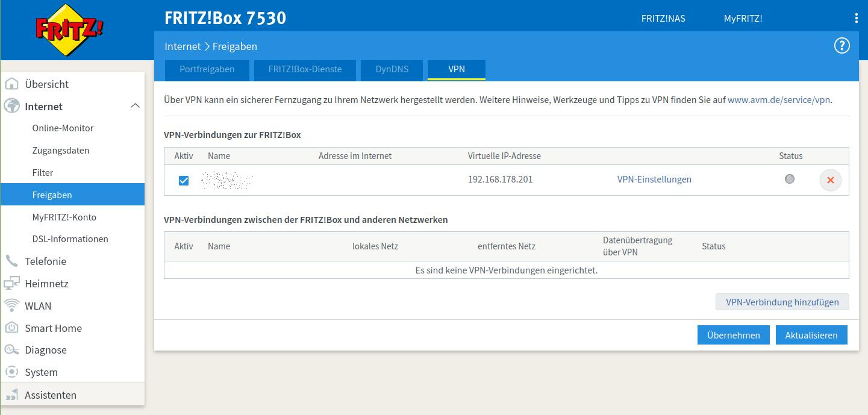Viewport: 868px width, 415px height.
Task: Switch to the FRITZ!Box-Dienste tab
Action: pos(305,69)
